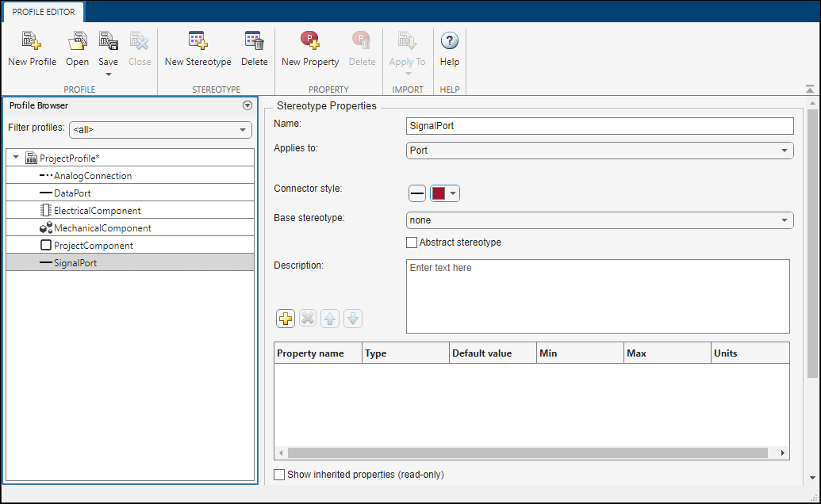Change the connector line style button
Image resolution: width=821 pixels, height=504 pixels.
click(417, 194)
